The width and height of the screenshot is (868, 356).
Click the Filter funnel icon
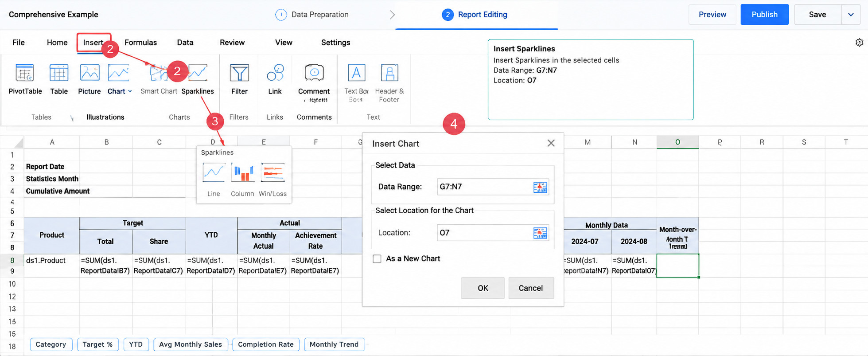pyautogui.click(x=239, y=73)
